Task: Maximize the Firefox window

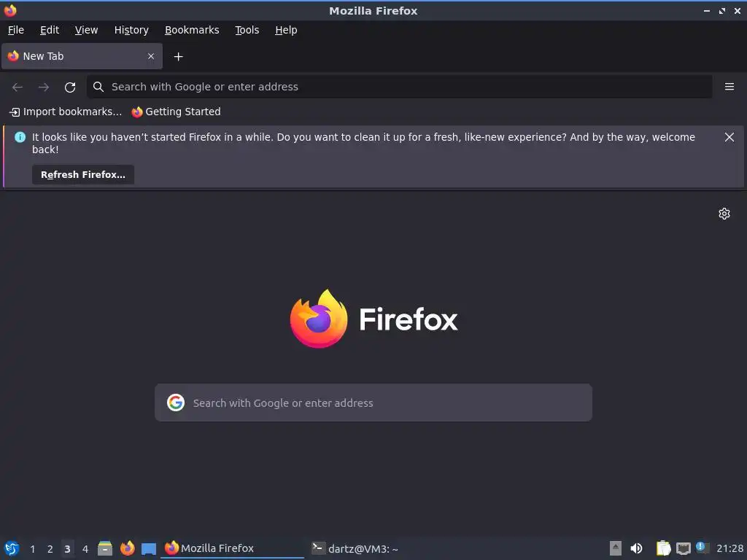Action: click(722, 10)
